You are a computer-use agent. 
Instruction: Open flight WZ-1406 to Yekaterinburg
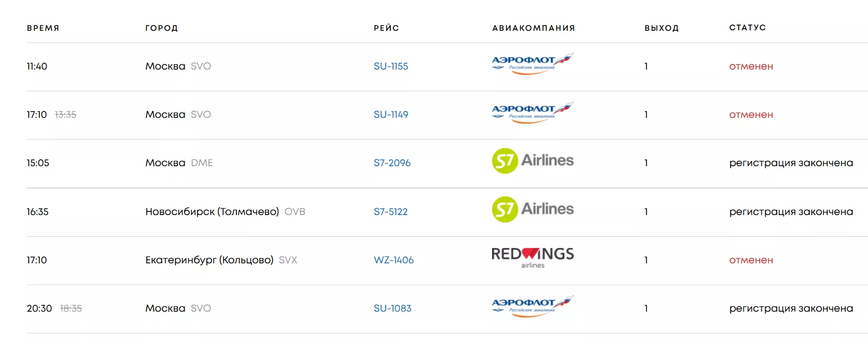tap(393, 260)
